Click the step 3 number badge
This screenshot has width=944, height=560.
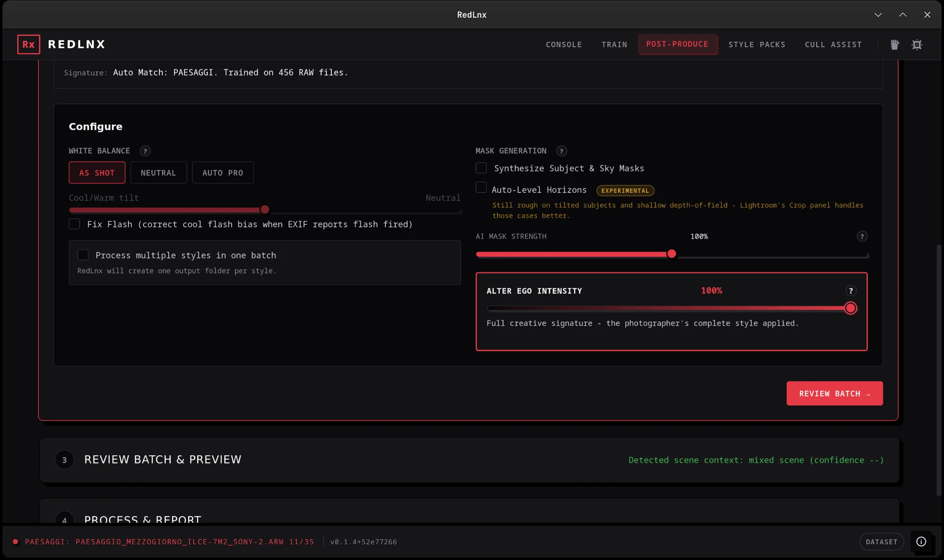click(x=64, y=460)
